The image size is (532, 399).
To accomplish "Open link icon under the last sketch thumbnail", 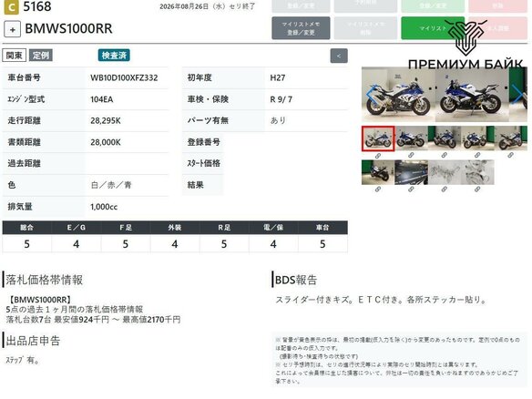I will coord(477,189).
